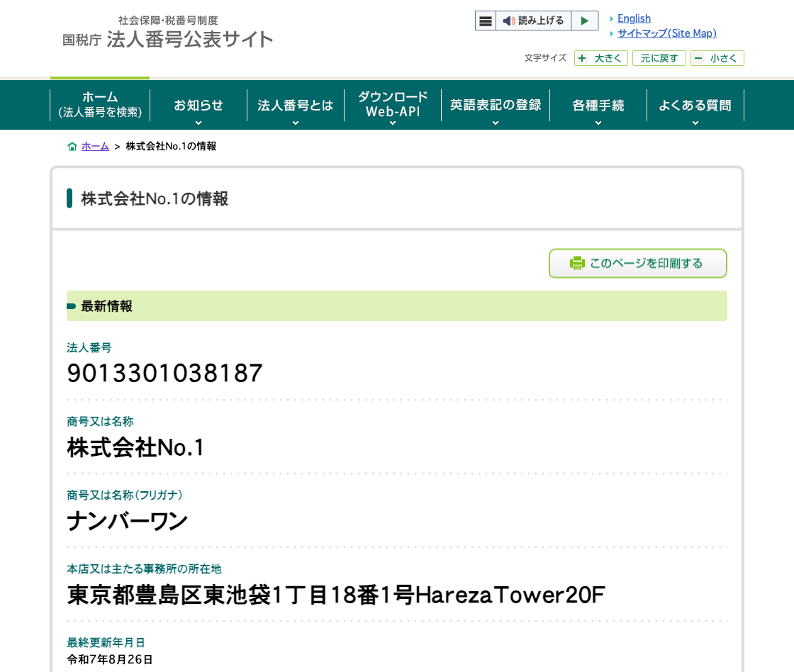Open the 法人番号とは menu

(x=295, y=105)
